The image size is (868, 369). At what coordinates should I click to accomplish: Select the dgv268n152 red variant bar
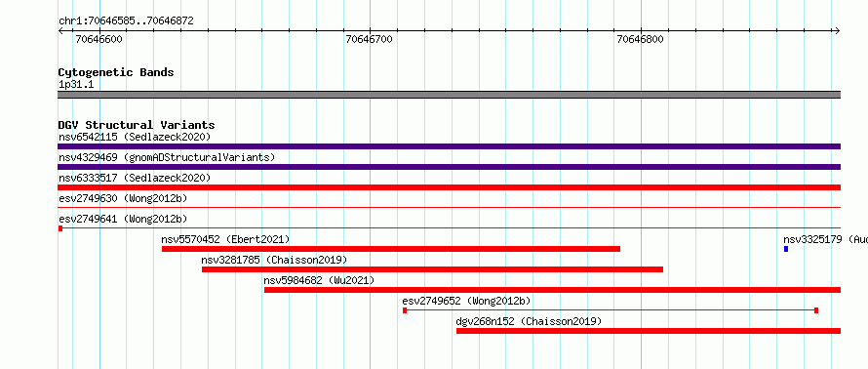pos(649,331)
